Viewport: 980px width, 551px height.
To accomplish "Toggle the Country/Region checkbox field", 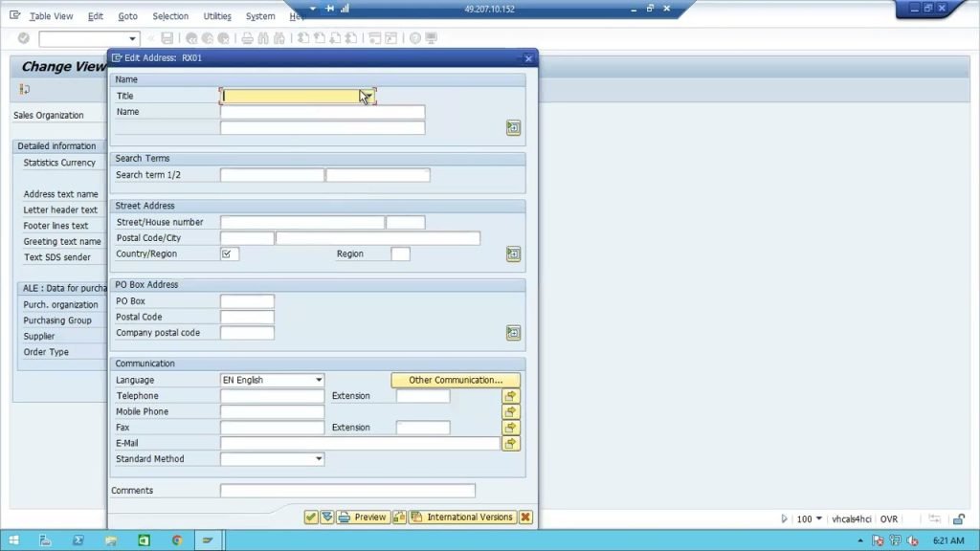I will tap(229, 254).
